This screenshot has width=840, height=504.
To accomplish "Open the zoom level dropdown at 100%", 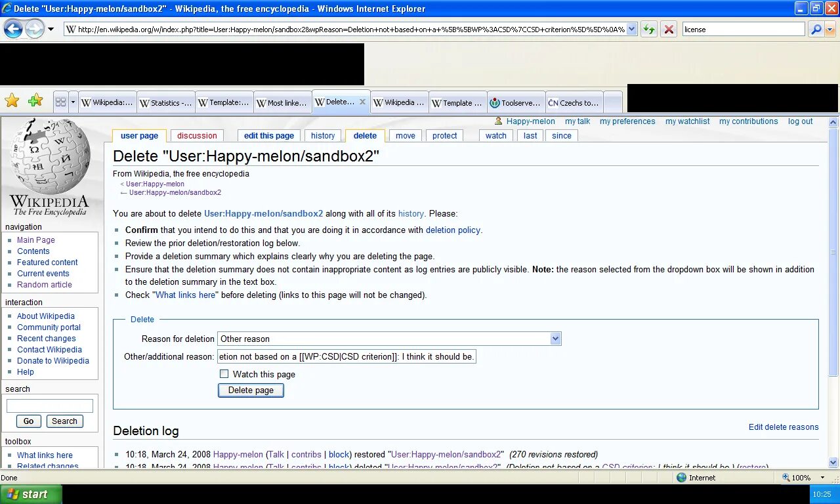I will (x=824, y=478).
